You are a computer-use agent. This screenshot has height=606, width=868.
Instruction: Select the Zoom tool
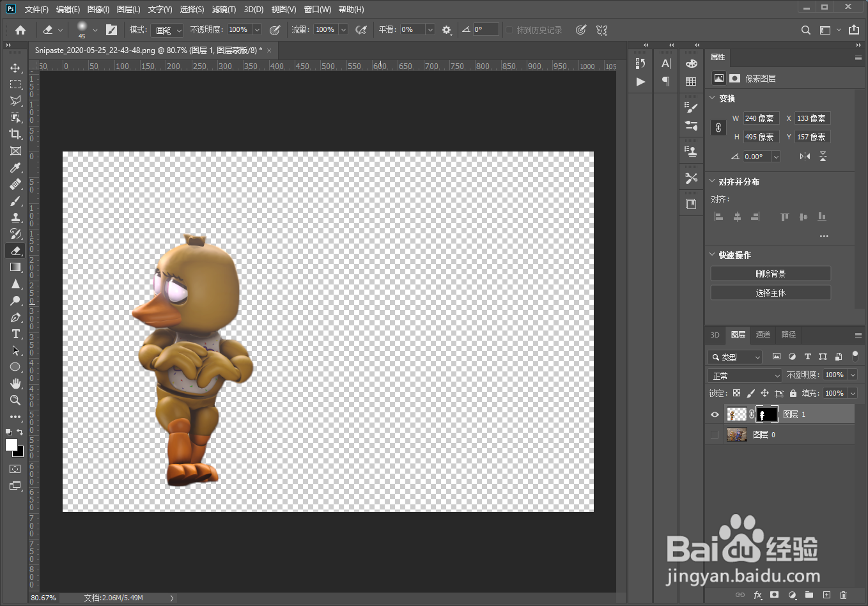click(15, 400)
